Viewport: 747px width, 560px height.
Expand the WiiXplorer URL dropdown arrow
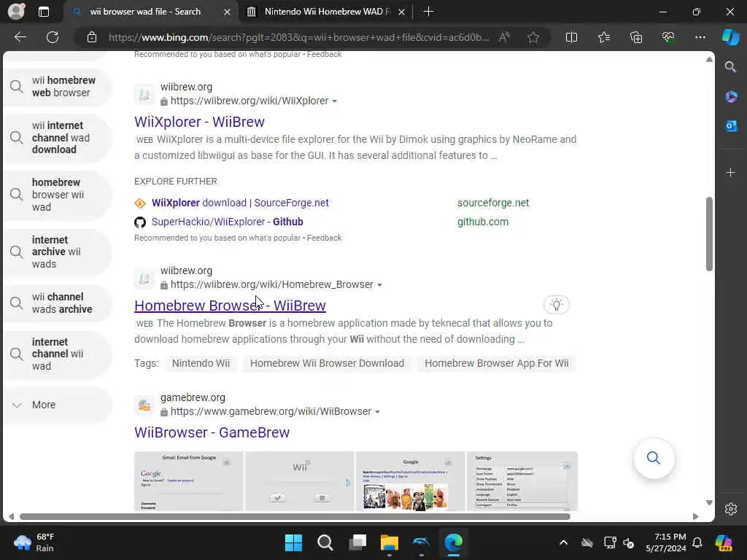pyautogui.click(x=334, y=101)
